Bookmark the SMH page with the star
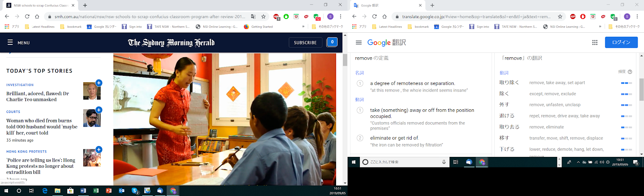Viewport: 644px width, 196px height. tap(264, 17)
